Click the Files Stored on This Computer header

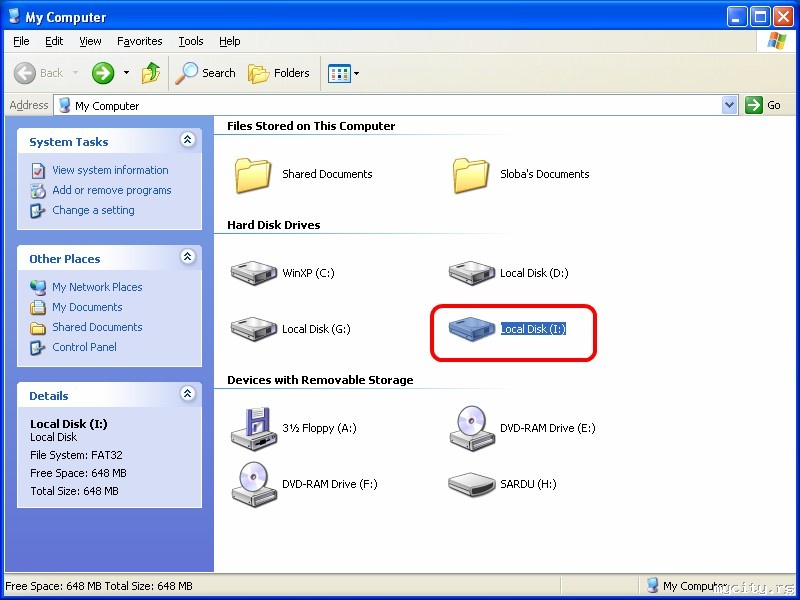(x=311, y=126)
